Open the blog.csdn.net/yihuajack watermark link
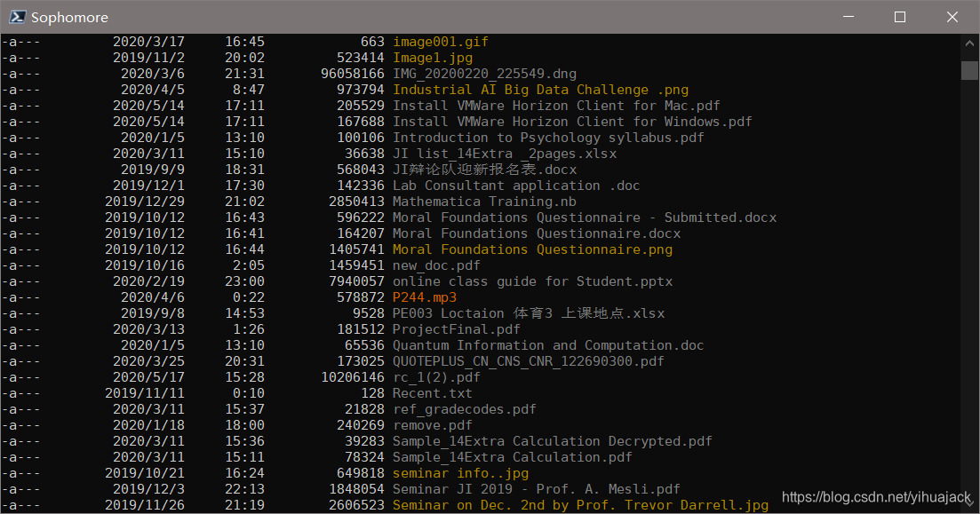Image resolution: width=980 pixels, height=514 pixels. point(876,498)
